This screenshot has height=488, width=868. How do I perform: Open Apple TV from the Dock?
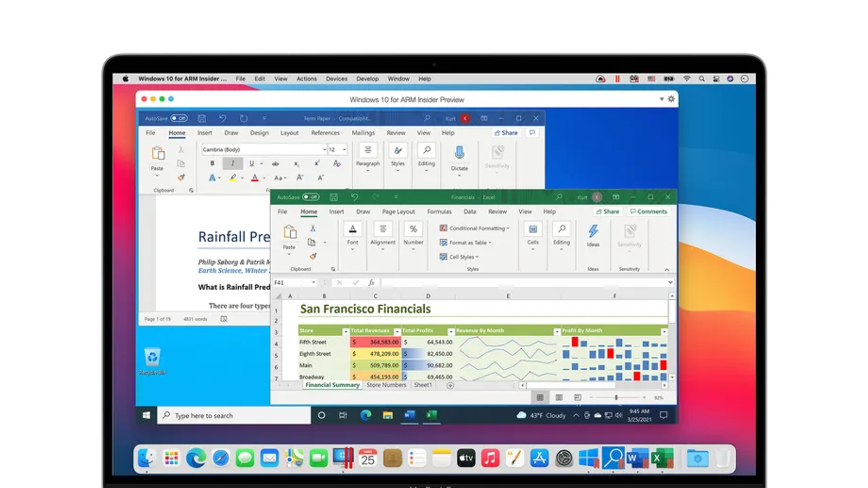pyautogui.click(x=466, y=459)
